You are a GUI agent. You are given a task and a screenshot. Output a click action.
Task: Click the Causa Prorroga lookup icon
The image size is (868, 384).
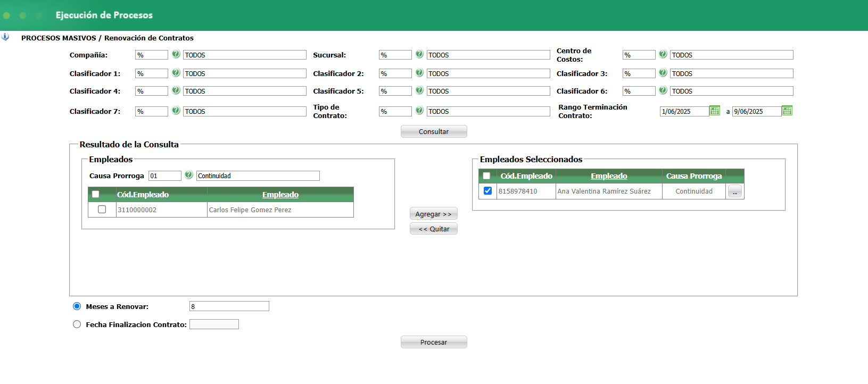[x=189, y=175]
